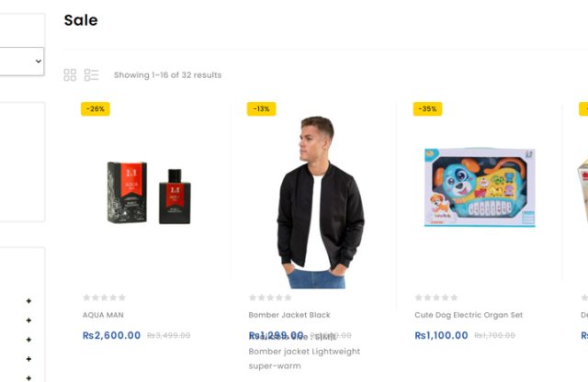Click the Rs1,100.00 sale price

pos(441,335)
